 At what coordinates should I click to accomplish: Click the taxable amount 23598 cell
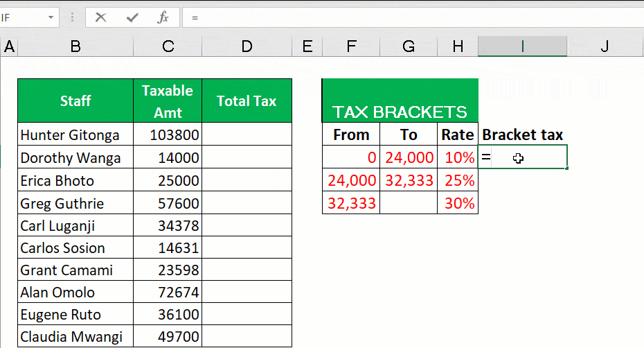click(168, 270)
